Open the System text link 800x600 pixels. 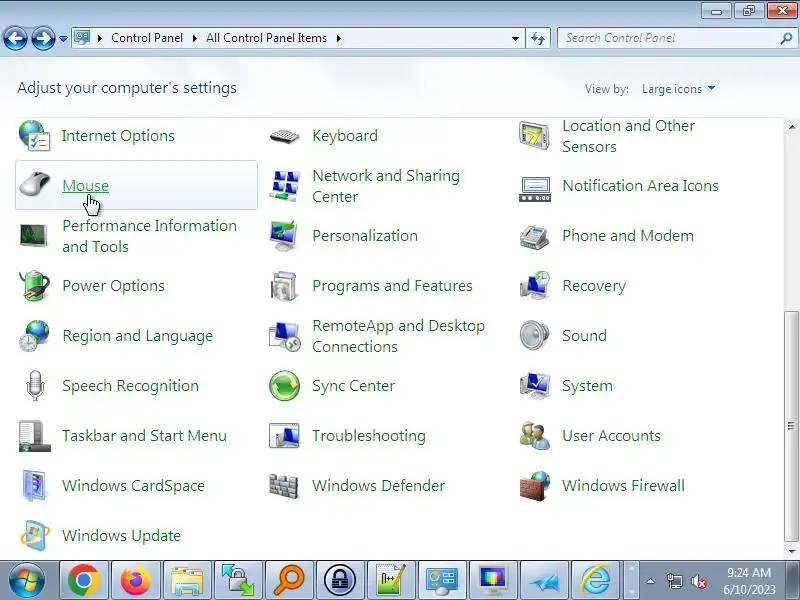click(x=587, y=386)
